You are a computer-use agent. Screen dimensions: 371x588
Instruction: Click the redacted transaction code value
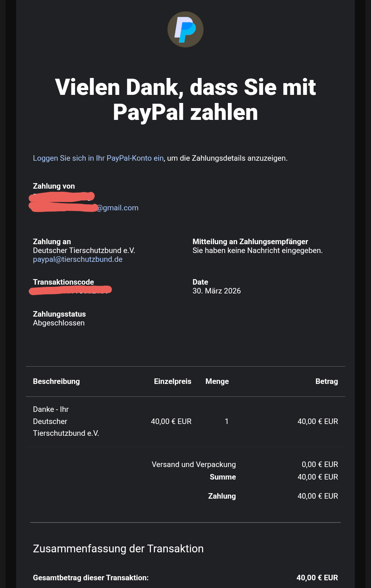70,291
